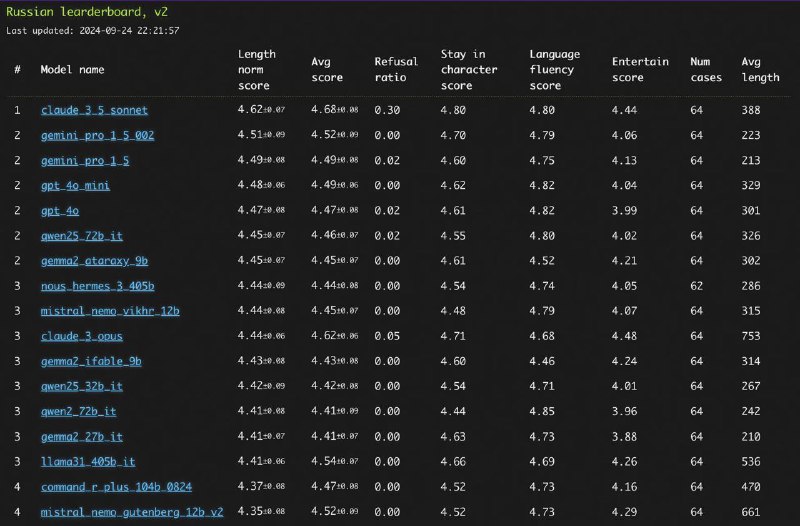800x526 pixels.
Task: Click the 'Avg length' column header
Action: point(760,70)
